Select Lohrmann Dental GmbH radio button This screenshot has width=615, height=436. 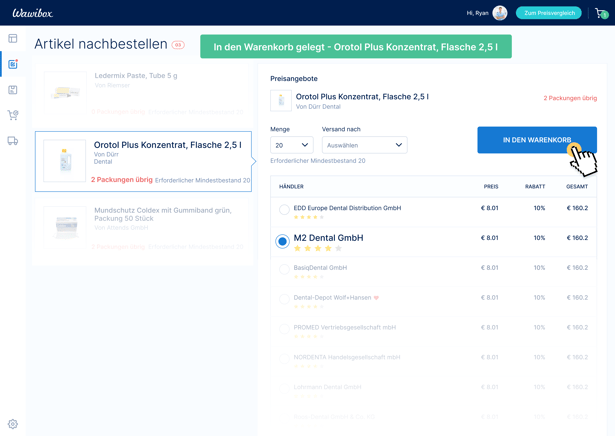coord(284,389)
